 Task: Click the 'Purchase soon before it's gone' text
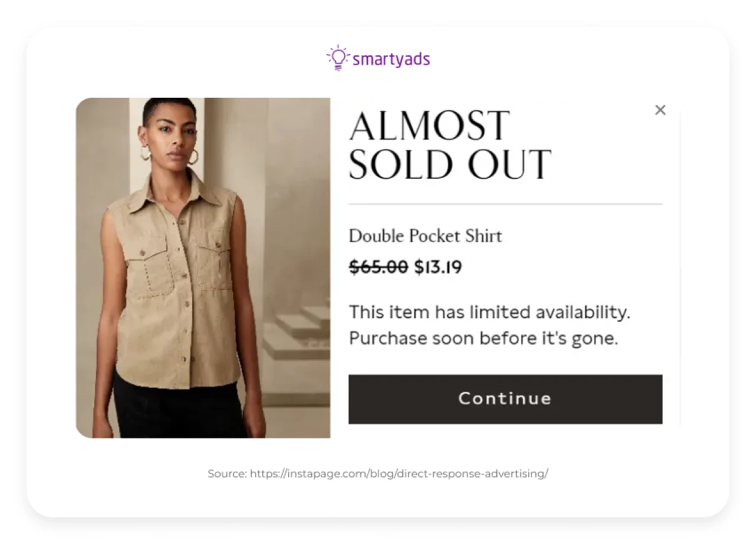[x=483, y=338]
